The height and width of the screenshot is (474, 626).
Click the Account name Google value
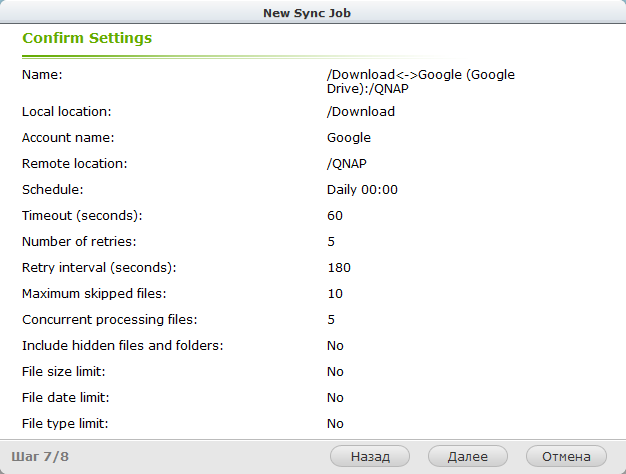pos(349,138)
